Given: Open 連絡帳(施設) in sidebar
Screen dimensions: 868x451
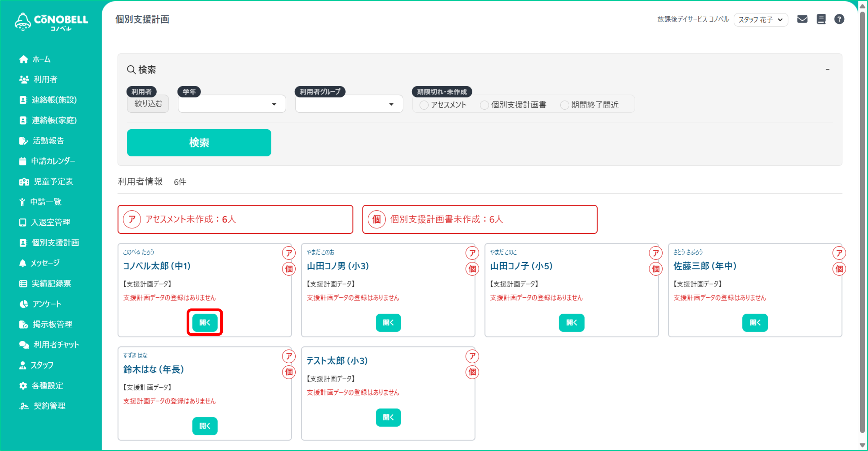Looking at the screenshot, I should (48, 100).
